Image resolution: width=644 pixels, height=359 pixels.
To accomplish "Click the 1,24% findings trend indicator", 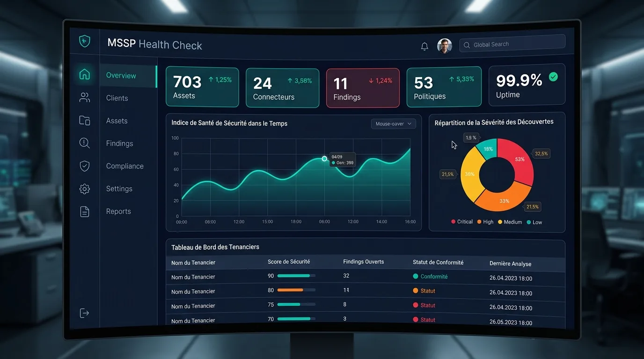I will pyautogui.click(x=381, y=80).
